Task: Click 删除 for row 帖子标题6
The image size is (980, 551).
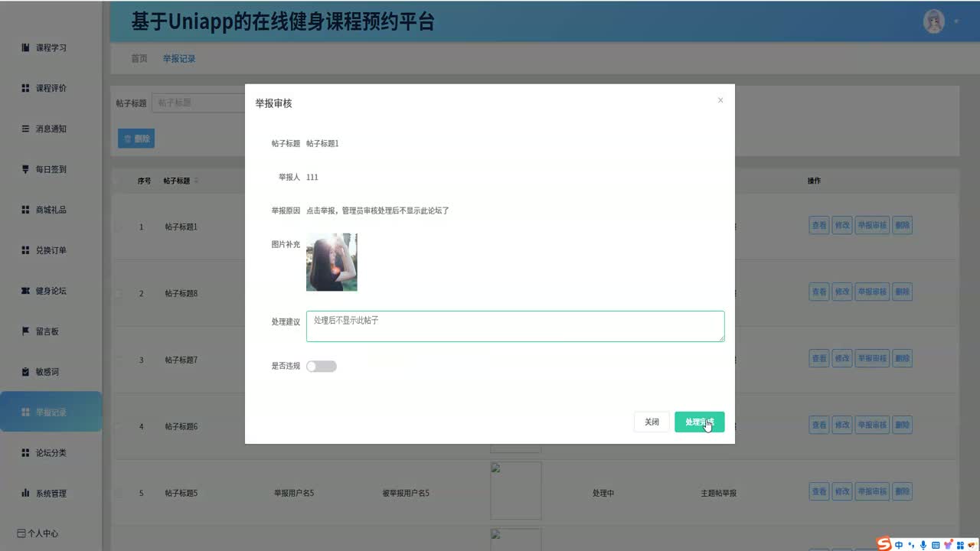Action: coord(902,425)
